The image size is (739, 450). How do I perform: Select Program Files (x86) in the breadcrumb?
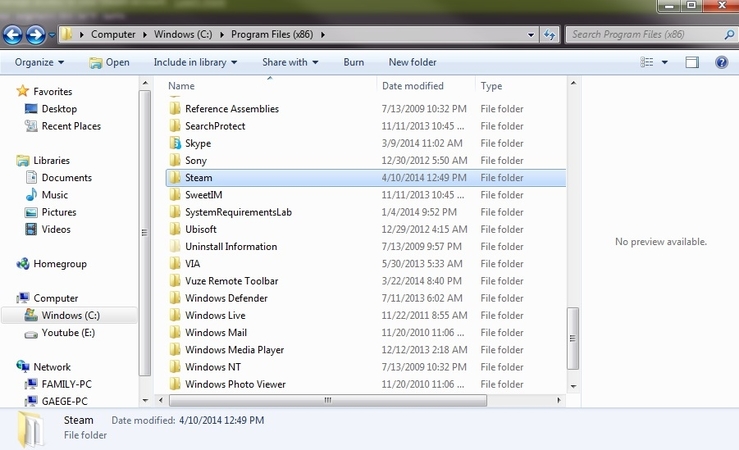(272, 34)
